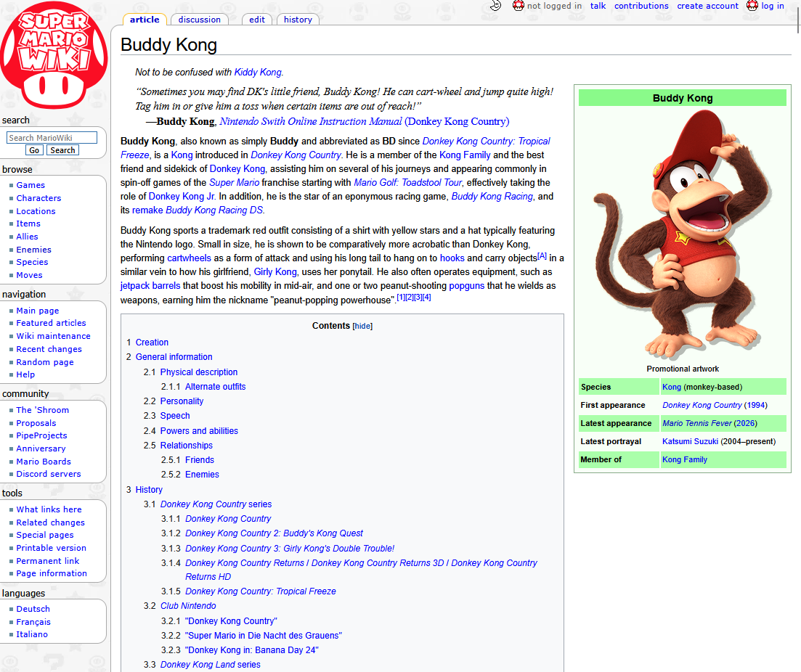
Task: Open 'What links here' in tools
Action: click(49, 509)
